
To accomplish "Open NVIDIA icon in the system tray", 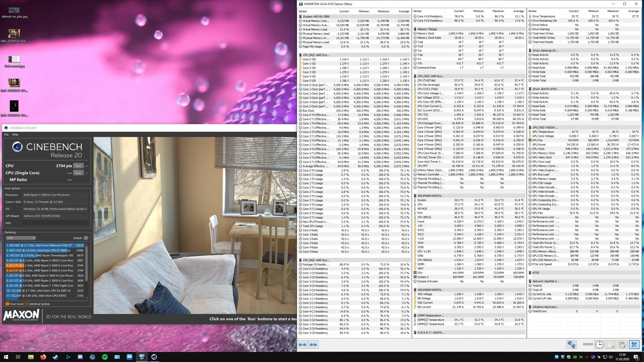I will pyautogui.click(x=575, y=357).
